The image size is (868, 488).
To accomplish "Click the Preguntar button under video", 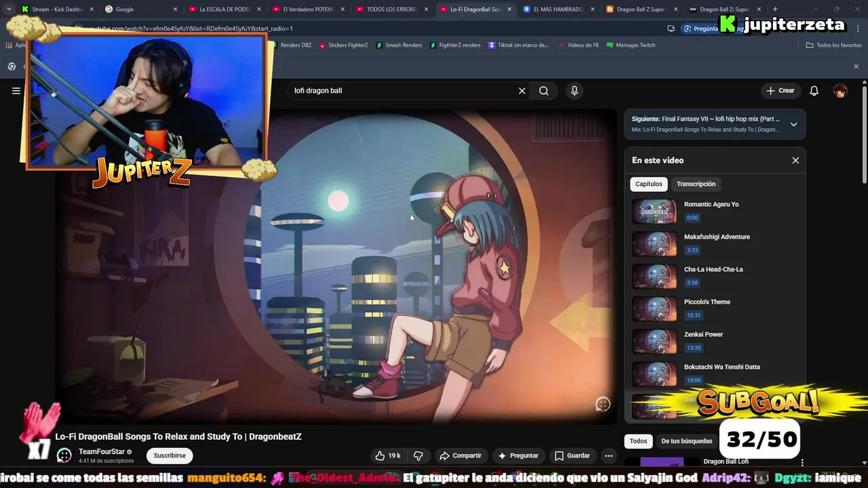I will [x=518, y=455].
